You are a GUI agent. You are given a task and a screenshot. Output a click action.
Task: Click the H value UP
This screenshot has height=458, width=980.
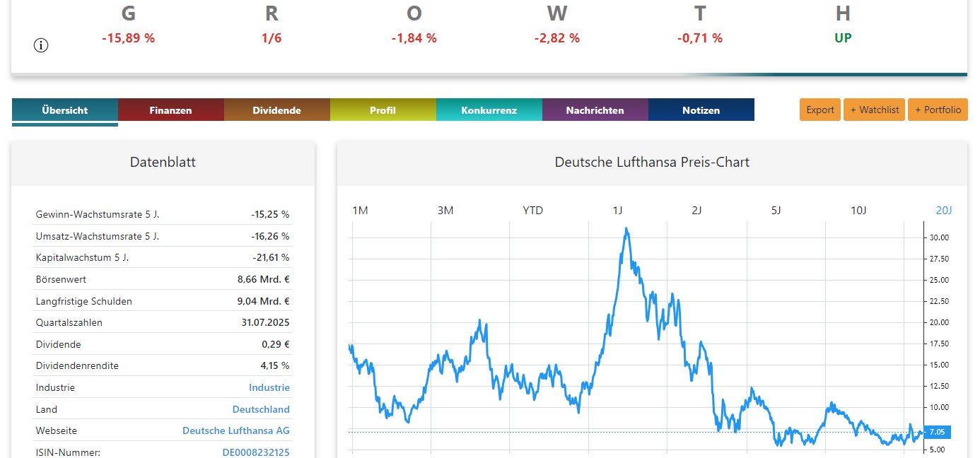[843, 38]
